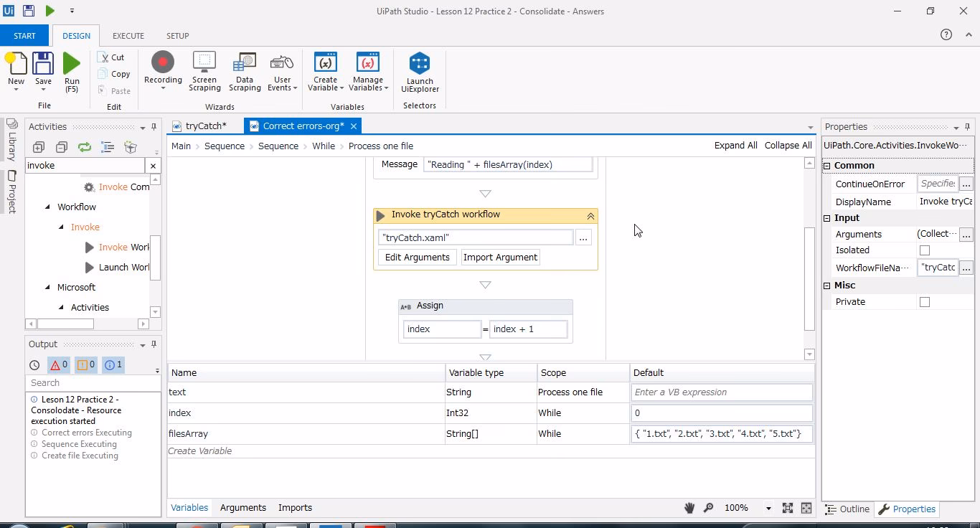Viewport: 980px width, 528px height.
Task: Collapse the Invoke tryCatch workflow activity
Action: 590,214
